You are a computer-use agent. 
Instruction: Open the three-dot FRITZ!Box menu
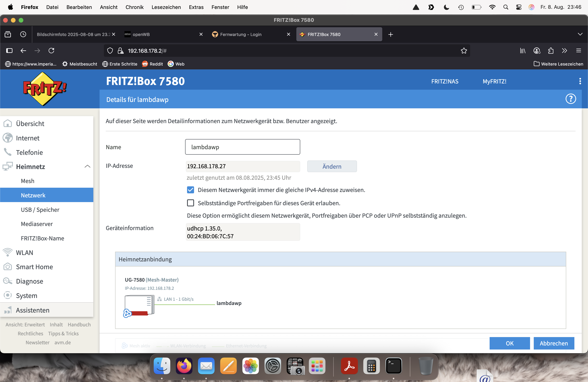[x=580, y=81]
